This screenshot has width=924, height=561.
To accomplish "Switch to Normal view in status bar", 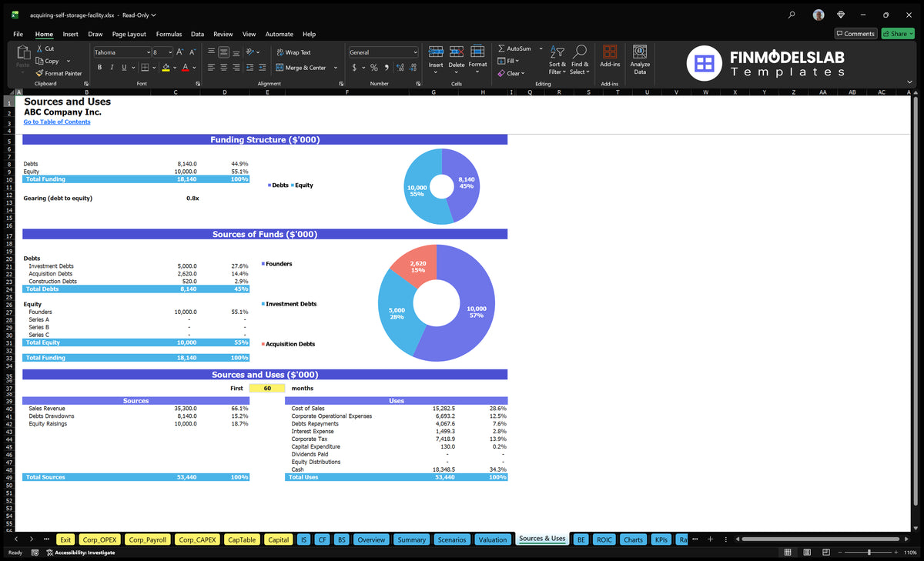I will [x=787, y=553].
